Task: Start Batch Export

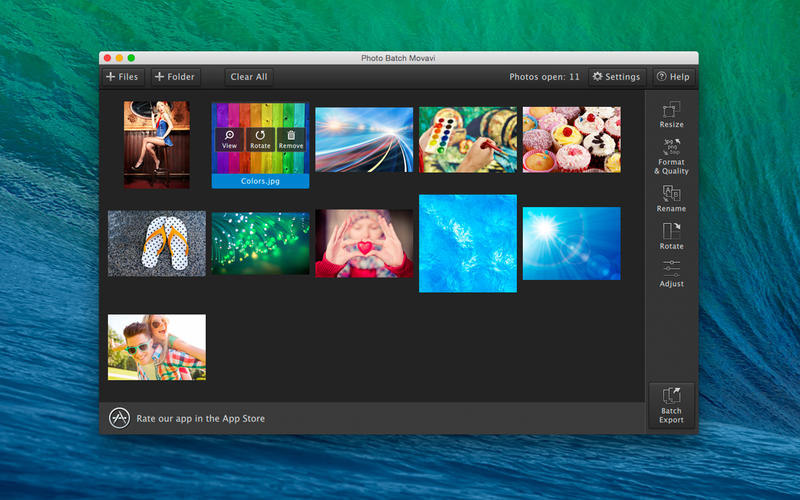Action: [x=671, y=406]
